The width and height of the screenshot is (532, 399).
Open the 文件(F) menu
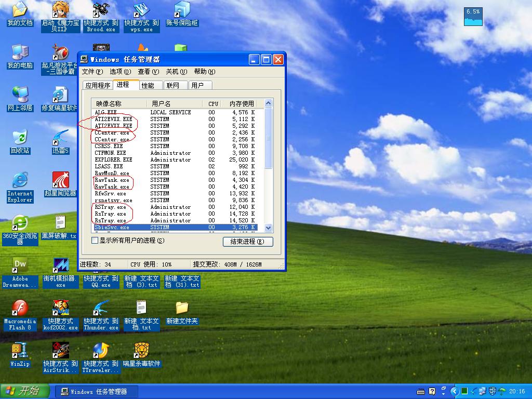point(92,72)
